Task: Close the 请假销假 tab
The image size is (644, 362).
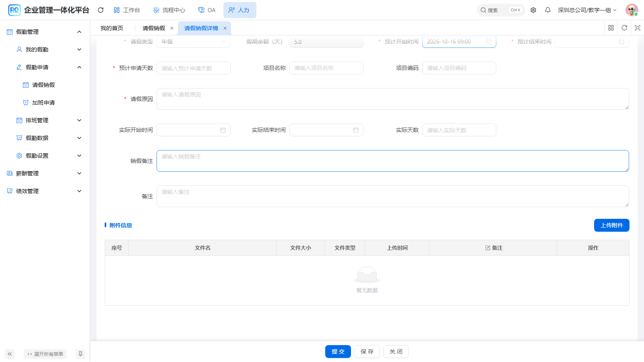Action: 172,28
